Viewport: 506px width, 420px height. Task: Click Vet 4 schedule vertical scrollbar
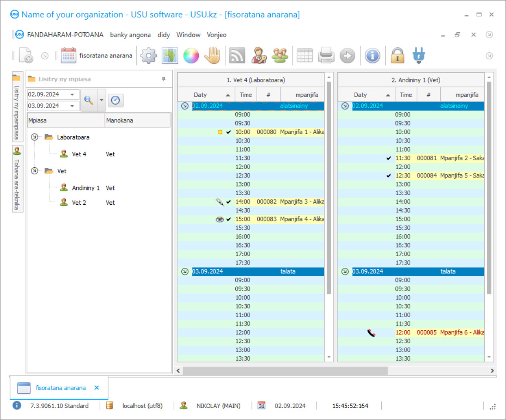click(329, 188)
